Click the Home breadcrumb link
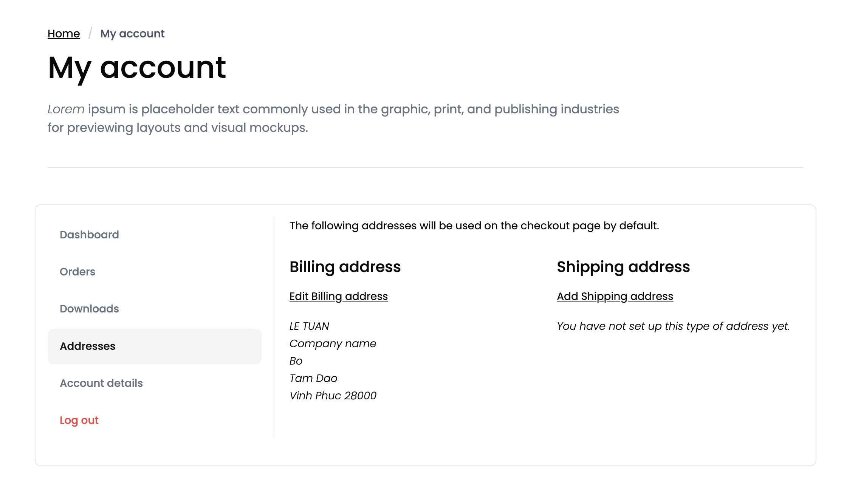This screenshot has width=858, height=504. 63,34
